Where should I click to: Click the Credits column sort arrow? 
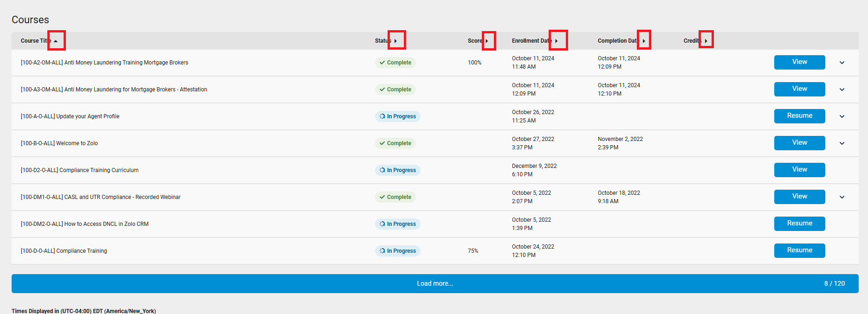coord(706,41)
